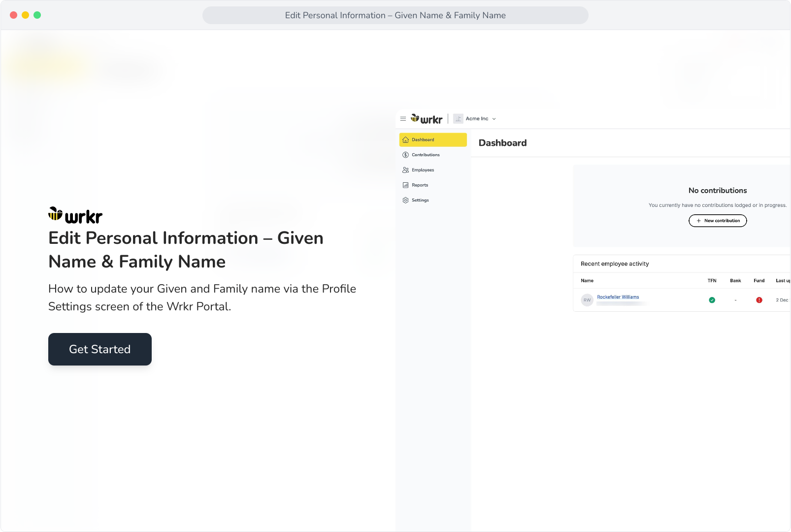Open the Rockefeller Williams link
The height and width of the screenshot is (532, 791).
coord(618,297)
